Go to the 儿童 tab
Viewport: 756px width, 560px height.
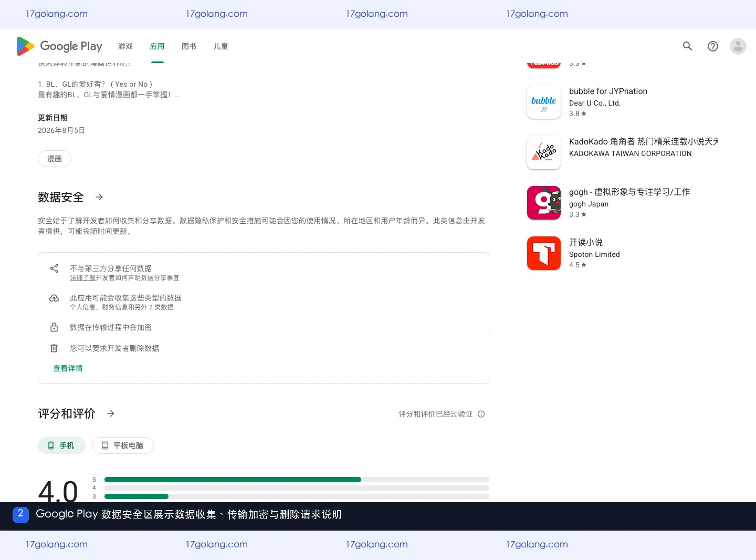(x=220, y=46)
